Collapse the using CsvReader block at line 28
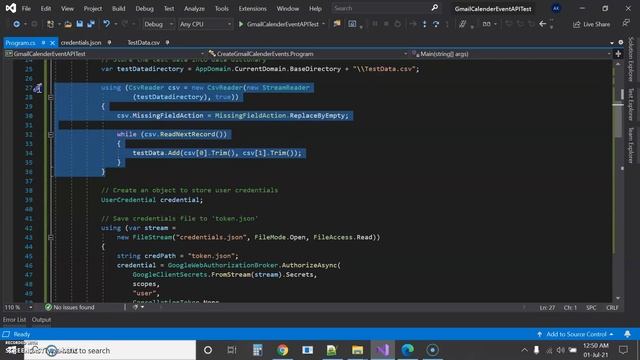Image resolution: width=640 pixels, height=360 pixels. (x=51, y=97)
